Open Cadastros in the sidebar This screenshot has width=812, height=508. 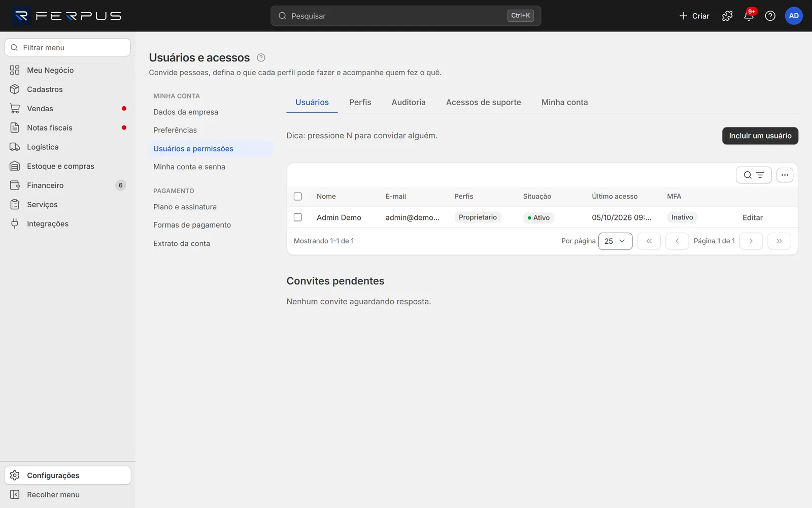pyautogui.click(x=67, y=89)
